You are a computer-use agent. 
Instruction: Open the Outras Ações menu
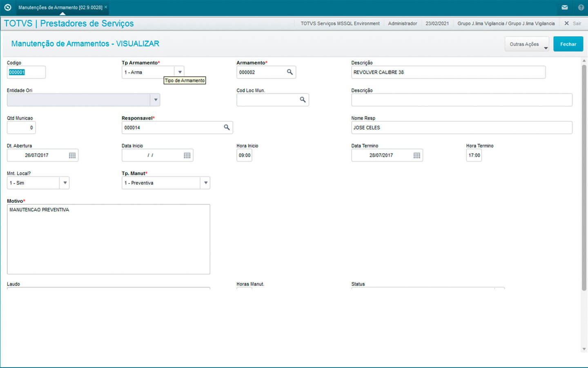pyautogui.click(x=526, y=44)
